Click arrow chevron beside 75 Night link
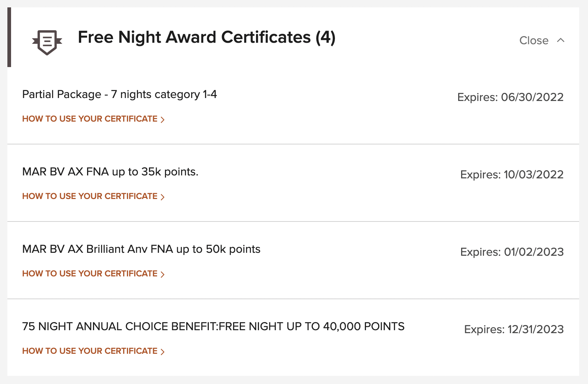The height and width of the screenshot is (384, 588). [x=163, y=352]
